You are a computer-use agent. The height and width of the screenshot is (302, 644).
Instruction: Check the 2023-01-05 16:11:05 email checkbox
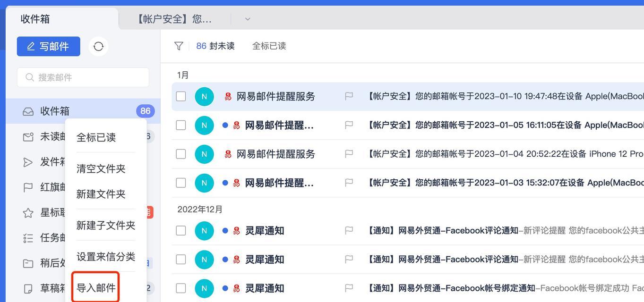pos(180,125)
